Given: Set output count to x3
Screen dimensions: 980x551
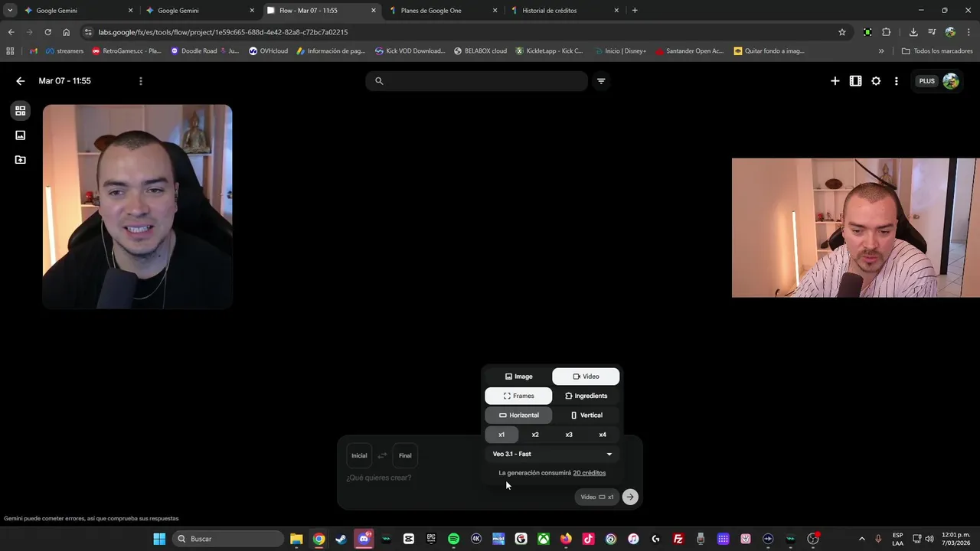Looking at the screenshot, I should point(569,435).
